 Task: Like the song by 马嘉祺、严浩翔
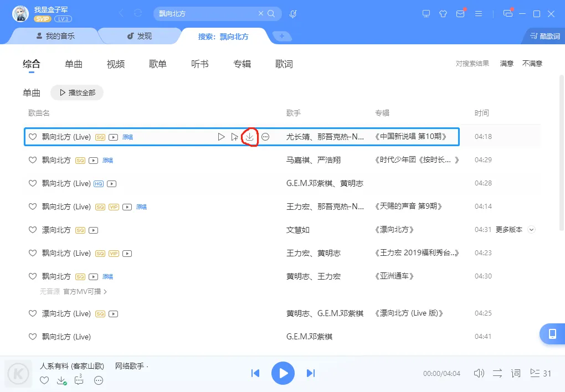click(x=33, y=160)
